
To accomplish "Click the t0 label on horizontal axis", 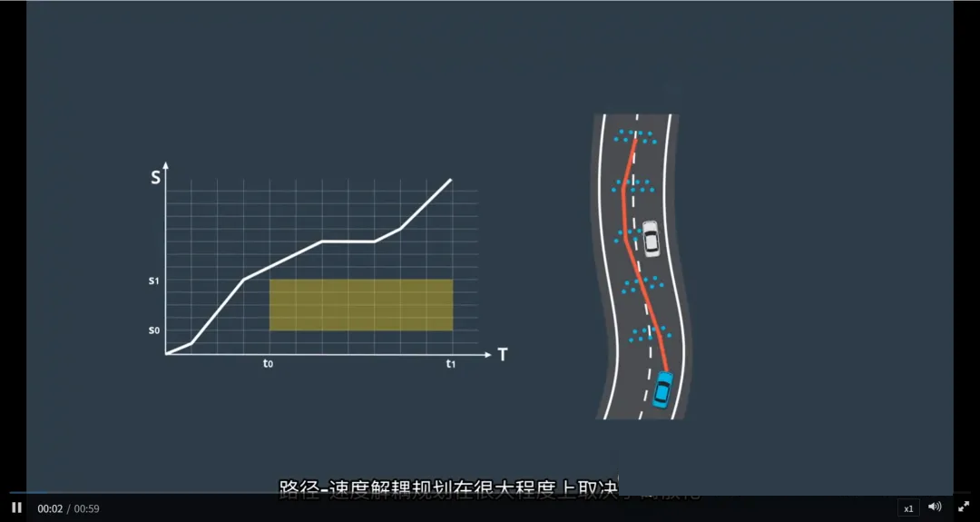I will 268,364.
